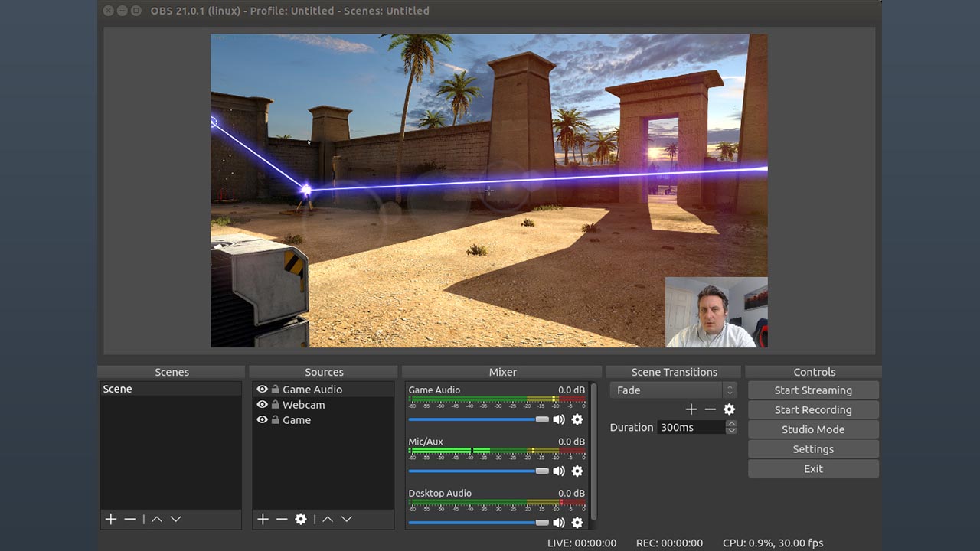Increase Duration using the up stepper arrow
This screenshot has width=980, height=551.
731,424
